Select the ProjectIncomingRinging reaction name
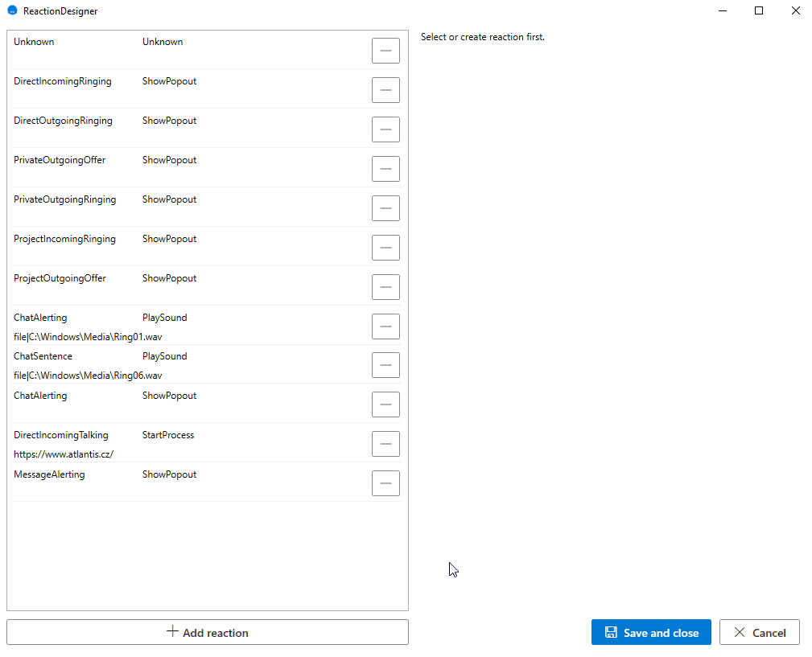The height and width of the screenshot is (657, 812). click(x=64, y=239)
